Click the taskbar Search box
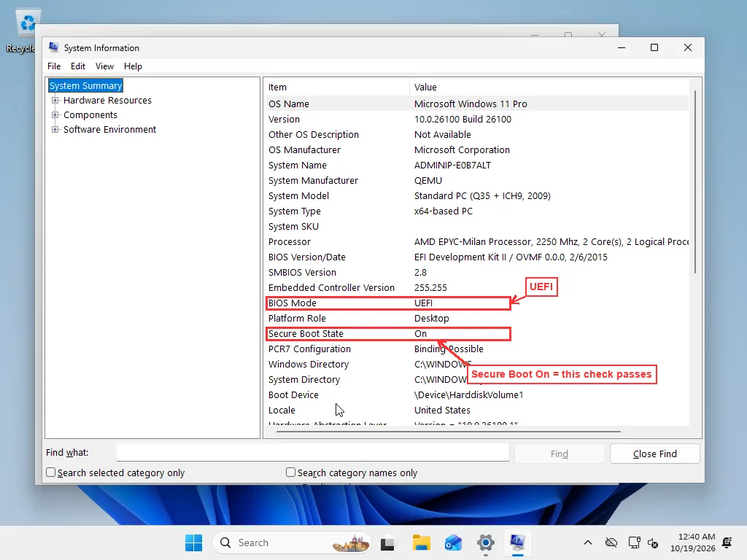Viewport: 747px width, 560px height. point(291,542)
